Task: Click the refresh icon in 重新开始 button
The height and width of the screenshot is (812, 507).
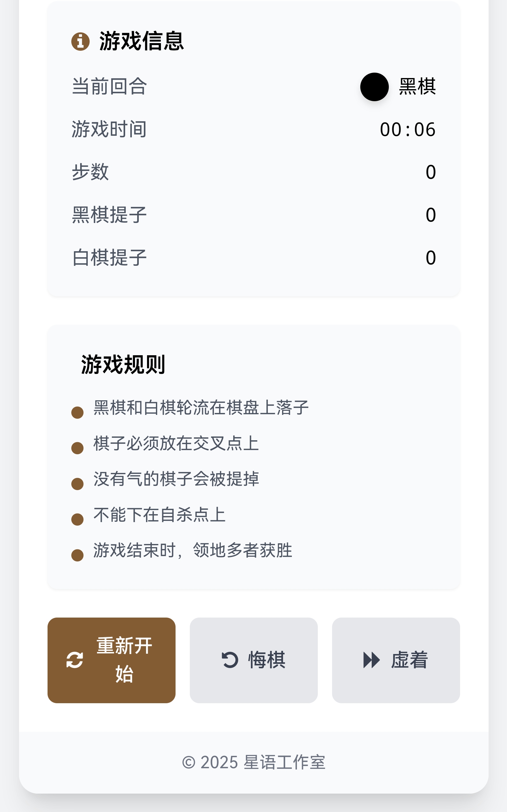Action: (75, 660)
